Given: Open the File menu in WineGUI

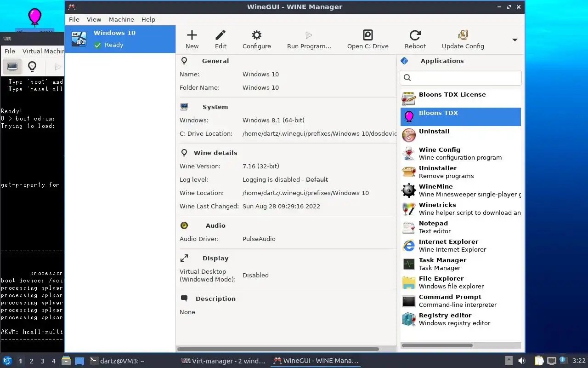Looking at the screenshot, I should point(74,19).
